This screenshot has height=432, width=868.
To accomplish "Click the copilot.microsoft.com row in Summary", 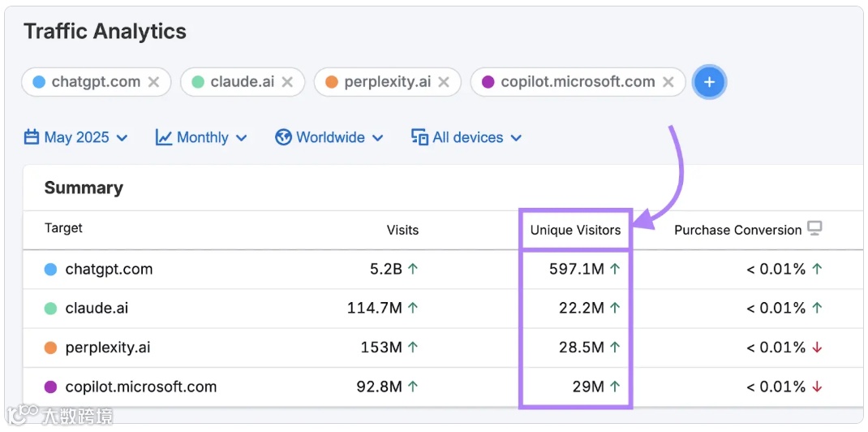I will pos(140,387).
